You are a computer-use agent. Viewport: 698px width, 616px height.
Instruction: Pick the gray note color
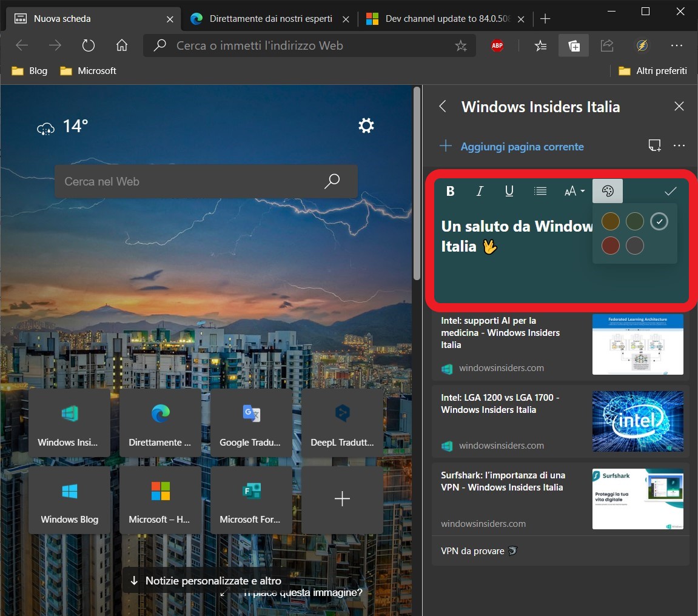coord(635,246)
